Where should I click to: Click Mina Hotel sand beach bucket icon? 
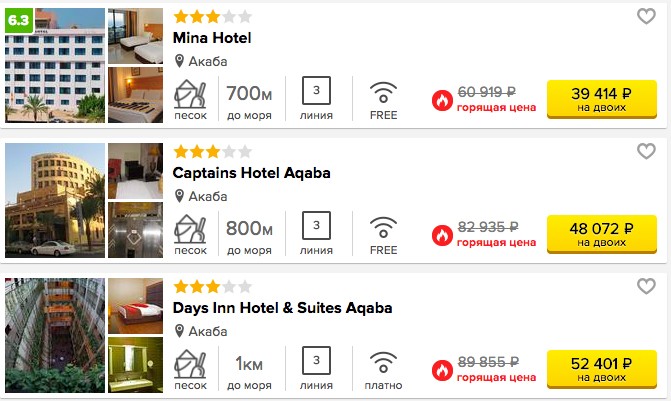190,94
